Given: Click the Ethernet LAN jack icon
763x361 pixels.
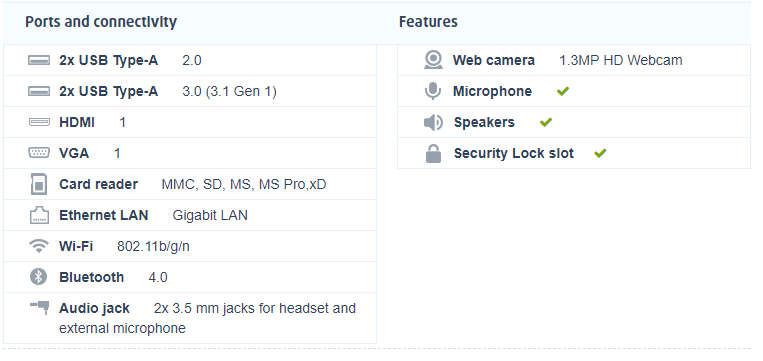Looking at the screenshot, I should [x=39, y=215].
